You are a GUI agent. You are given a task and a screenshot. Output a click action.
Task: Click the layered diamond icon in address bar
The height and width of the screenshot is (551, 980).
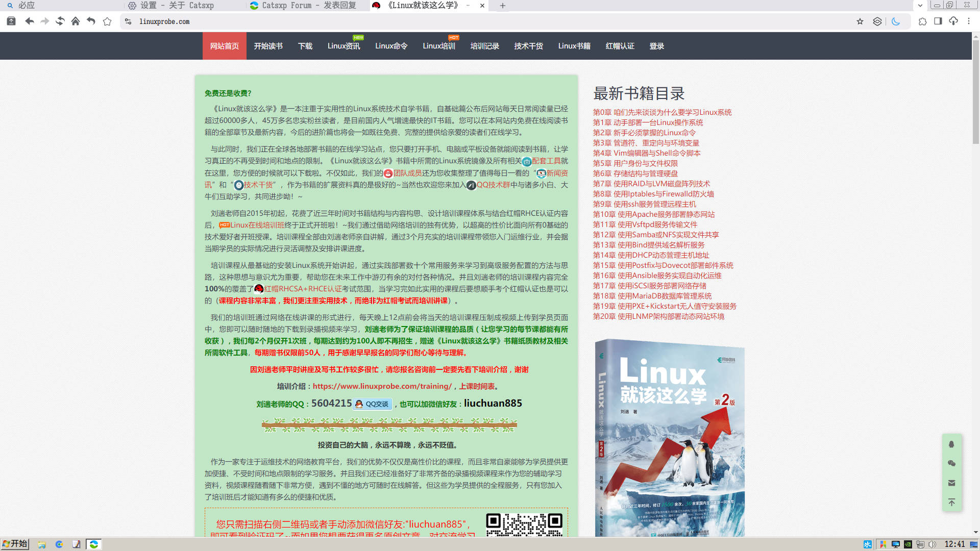[x=877, y=21]
